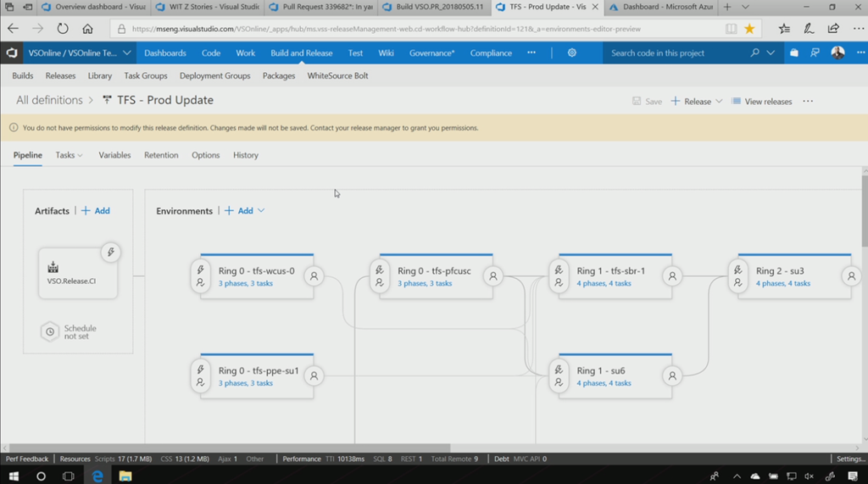Favorite this page with the star icon
This screenshot has width=868, height=484.
[749, 29]
